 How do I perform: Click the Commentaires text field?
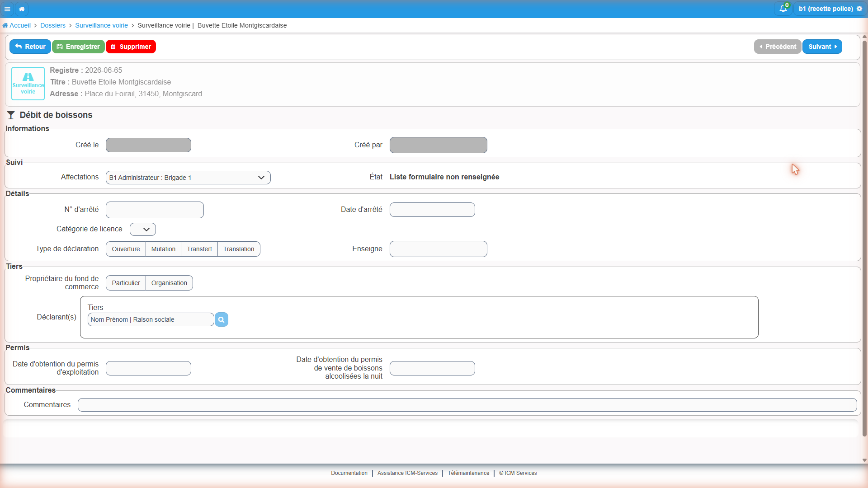[467, 405]
